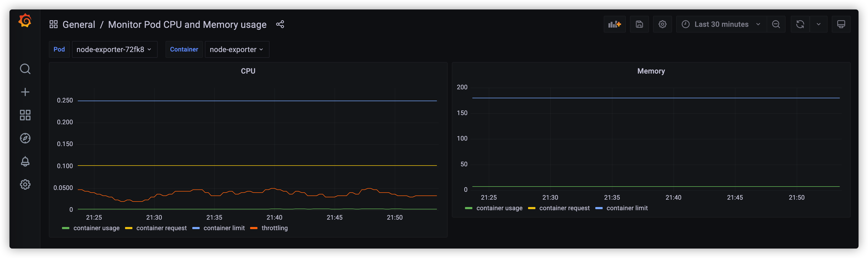Open the Configuration gear in sidebar
868x258 pixels.
[25, 185]
